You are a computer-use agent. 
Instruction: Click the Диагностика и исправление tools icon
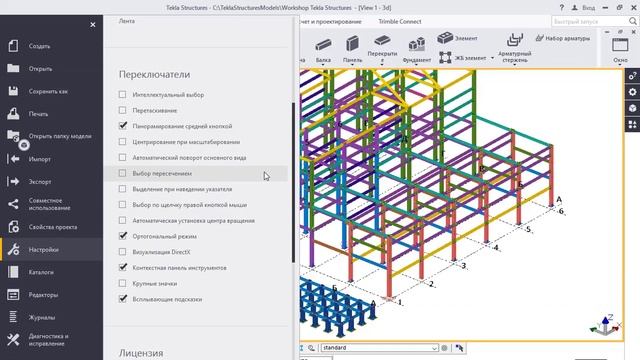pos(13,340)
